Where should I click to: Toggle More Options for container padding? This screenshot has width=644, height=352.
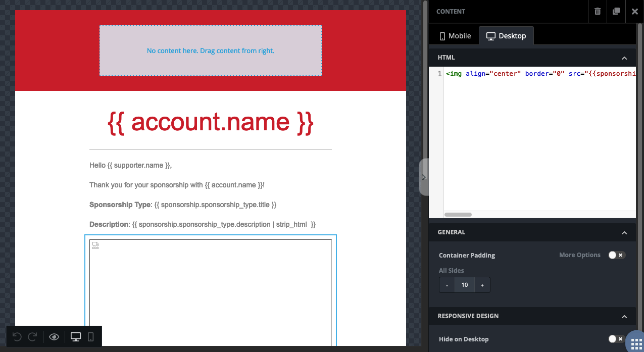coord(617,255)
